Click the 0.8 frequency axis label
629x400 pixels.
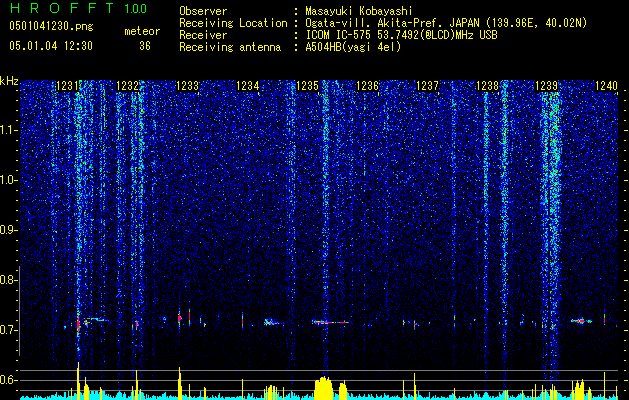coord(8,280)
